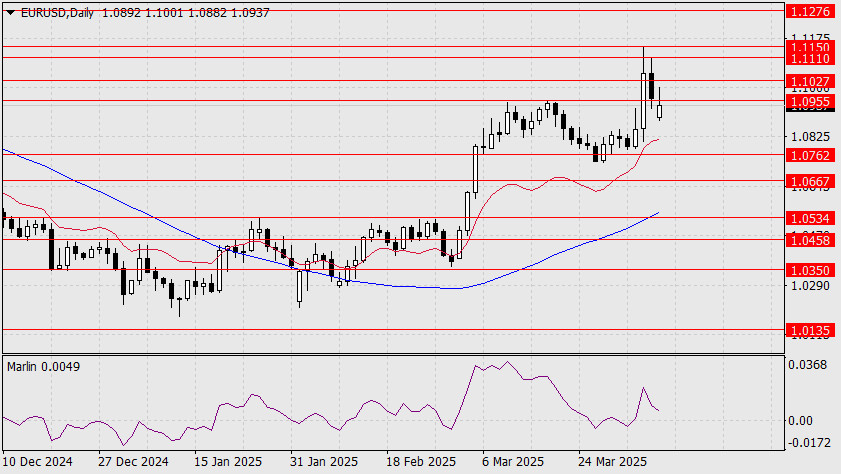841x474 pixels.
Task: Click the 15 Jan 2025 date label
Action: (x=228, y=462)
